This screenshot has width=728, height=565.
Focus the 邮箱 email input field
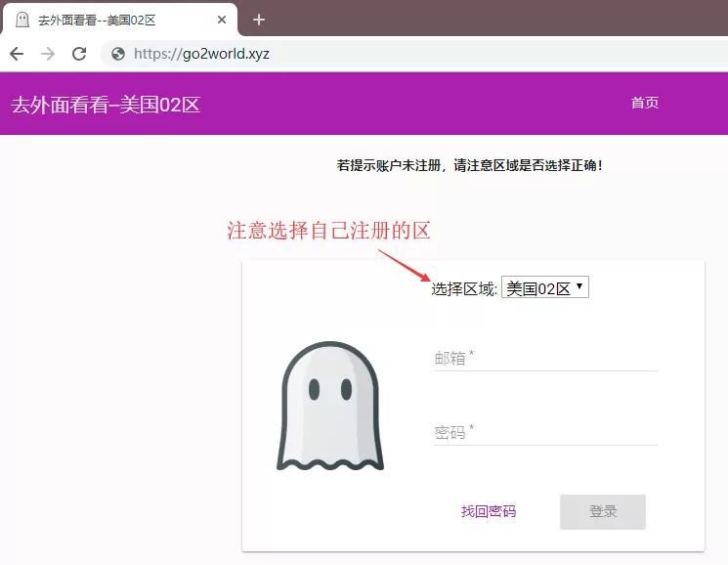coord(545,359)
